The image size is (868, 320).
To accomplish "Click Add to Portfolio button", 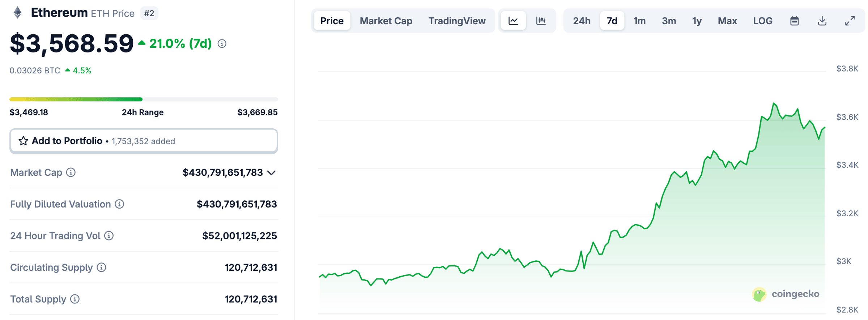I will tap(144, 141).
